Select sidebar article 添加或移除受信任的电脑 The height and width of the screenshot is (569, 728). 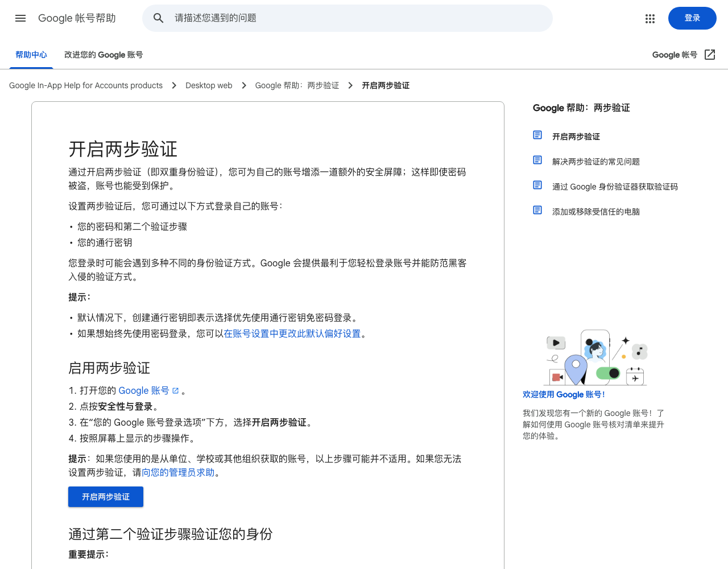pos(596,212)
